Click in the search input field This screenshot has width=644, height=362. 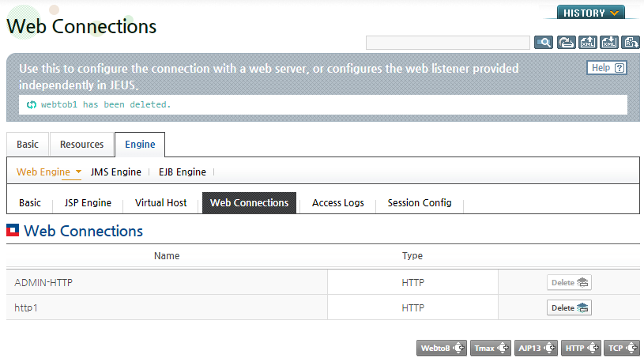click(448, 43)
